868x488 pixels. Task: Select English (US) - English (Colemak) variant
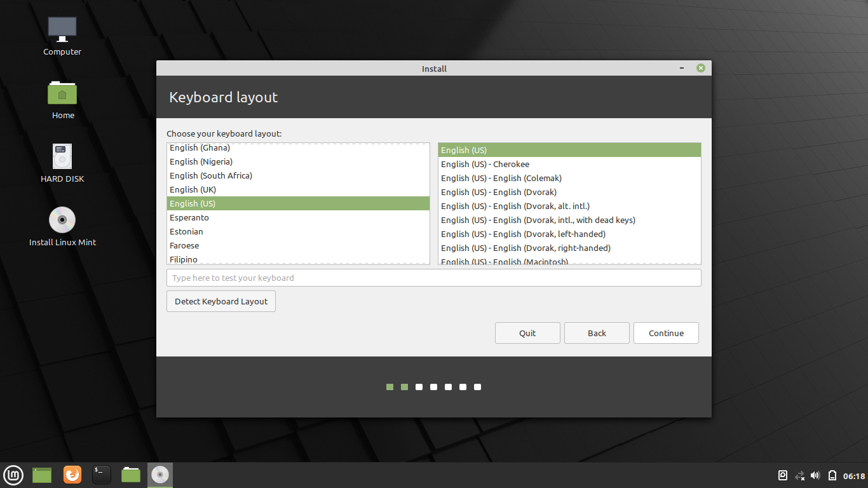click(x=569, y=178)
